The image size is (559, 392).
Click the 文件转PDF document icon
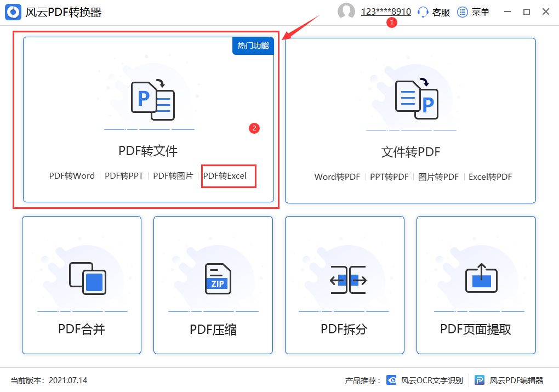point(417,99)
